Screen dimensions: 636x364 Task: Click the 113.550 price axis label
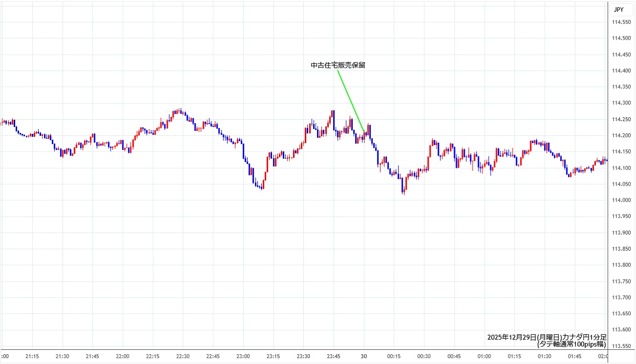tap(621, 346)
